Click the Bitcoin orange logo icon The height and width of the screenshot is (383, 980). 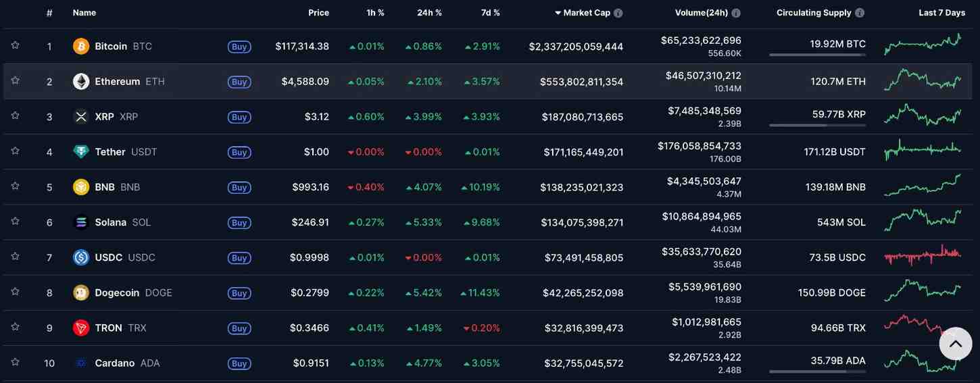(81, 46)
